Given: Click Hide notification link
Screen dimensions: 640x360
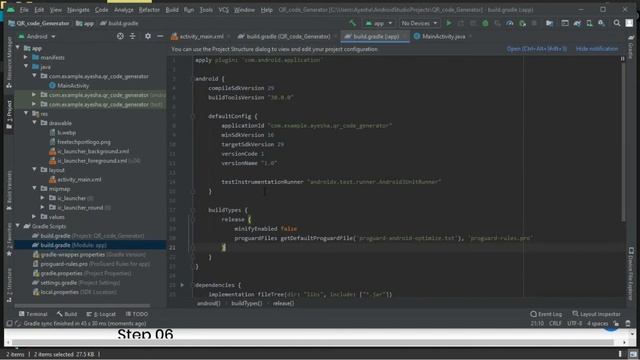Looking at the screenshot, I should [x=597, y=49].
